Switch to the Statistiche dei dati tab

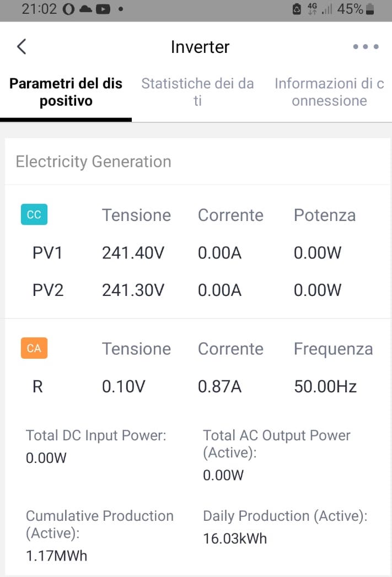coord(198,92)
